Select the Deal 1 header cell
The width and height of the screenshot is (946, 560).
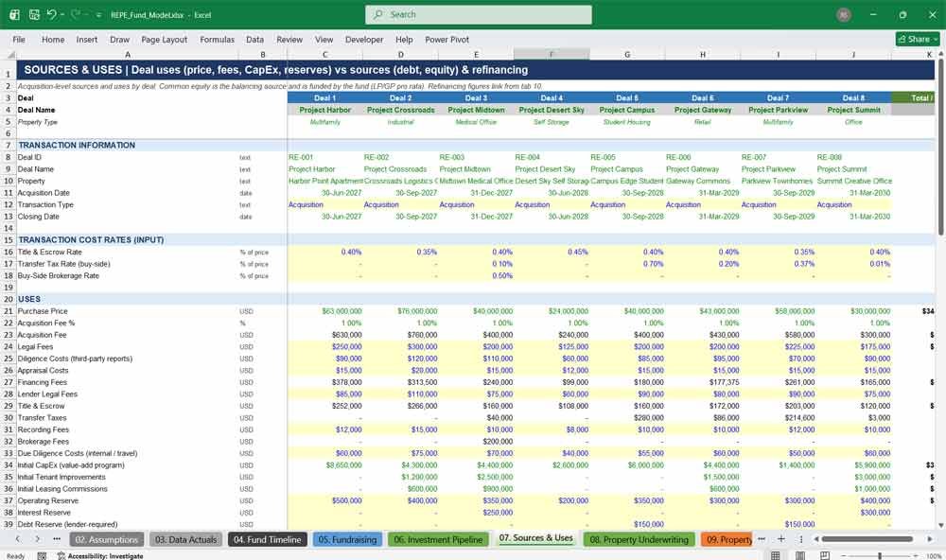click(324, 97)
